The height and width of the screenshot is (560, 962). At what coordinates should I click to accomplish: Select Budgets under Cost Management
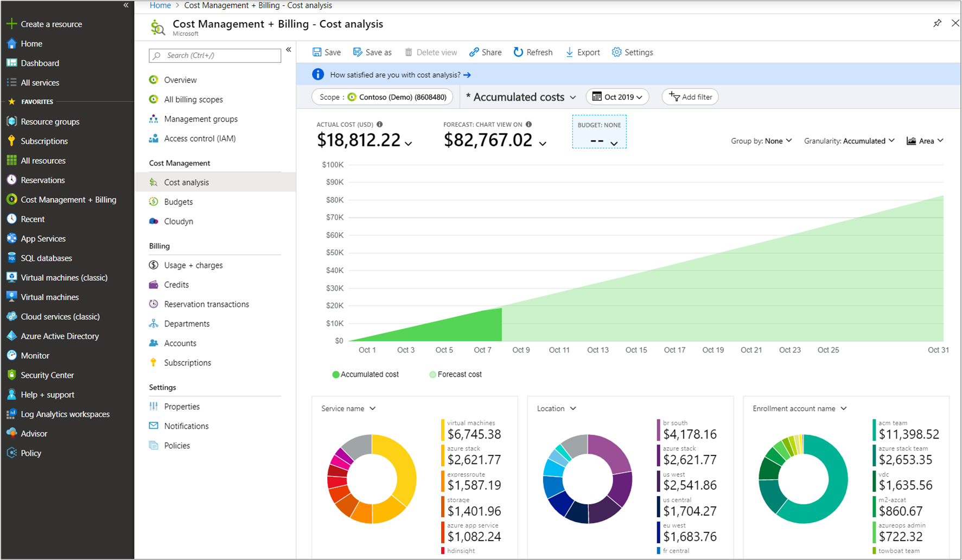[177, 201]
